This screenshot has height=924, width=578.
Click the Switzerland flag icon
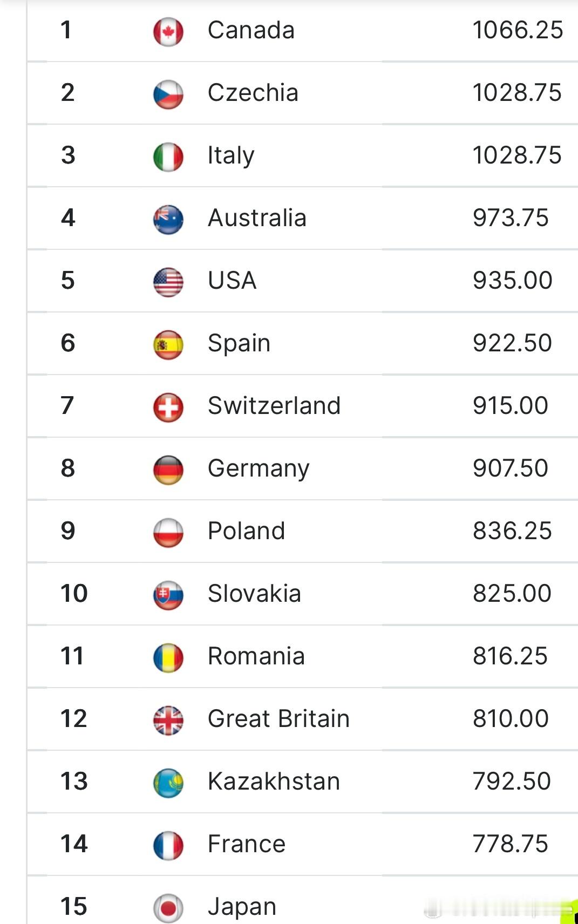pyautogui.click(x=168, y=407)
